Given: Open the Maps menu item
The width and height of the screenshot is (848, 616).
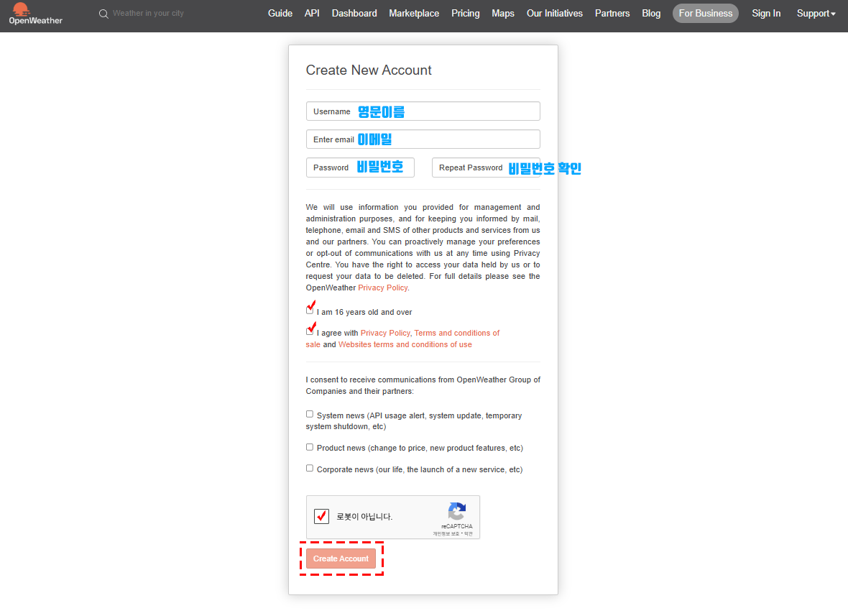Looking at the screenshot, I should [x=503, y=14].
